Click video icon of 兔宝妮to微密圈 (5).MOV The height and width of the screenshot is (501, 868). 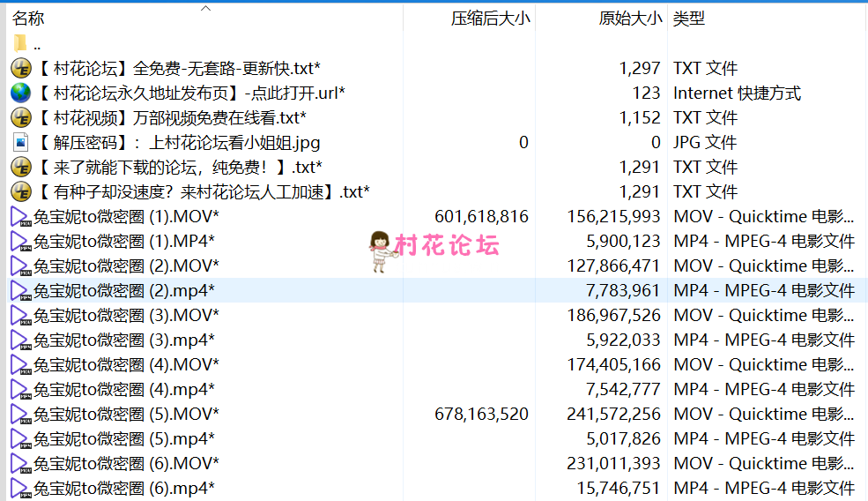pyautogui.click(x=20, y=414)
